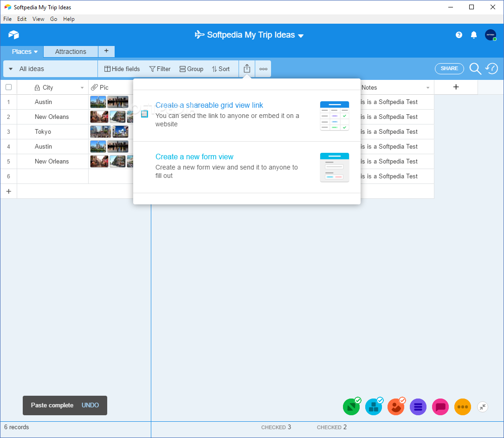Open the Edit menu

pyautogui.click(x=22, y=19)
